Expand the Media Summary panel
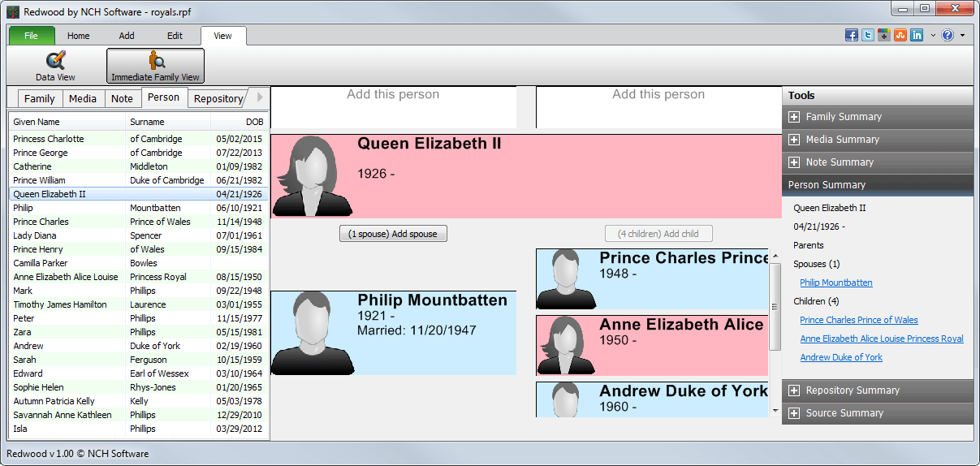 coord(795,140)
